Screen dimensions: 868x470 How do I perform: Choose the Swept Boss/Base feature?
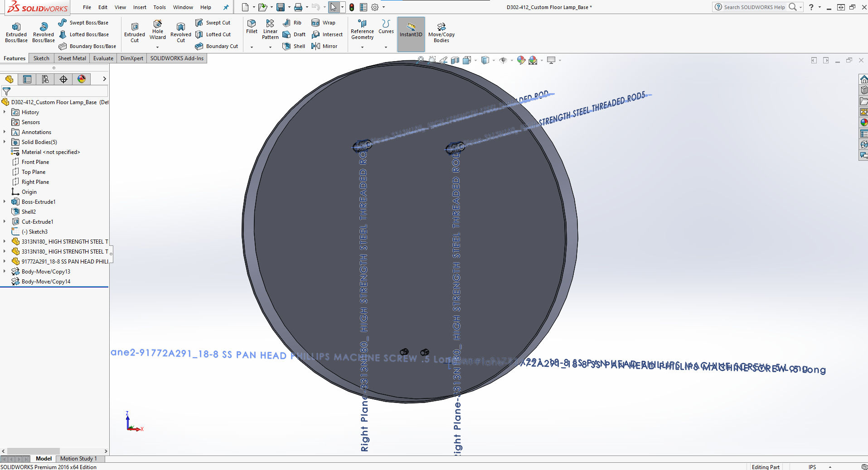(83, 23)
